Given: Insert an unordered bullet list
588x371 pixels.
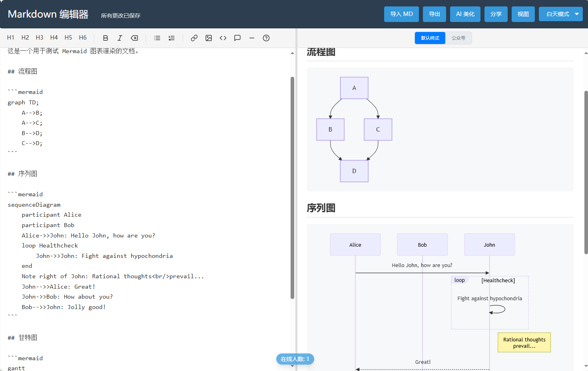Looking at the screenshot, I should tap(157, 38).
